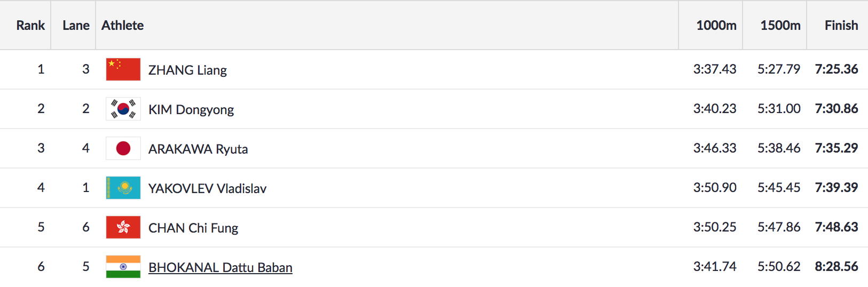Click athlete CHAN Chi Fung

click(193, 228)
